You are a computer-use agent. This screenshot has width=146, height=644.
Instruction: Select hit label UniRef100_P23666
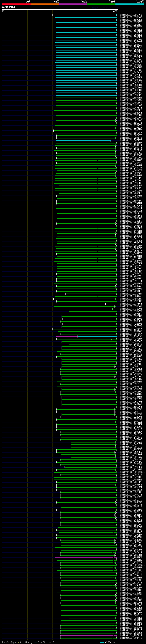[x=131, y=156]
